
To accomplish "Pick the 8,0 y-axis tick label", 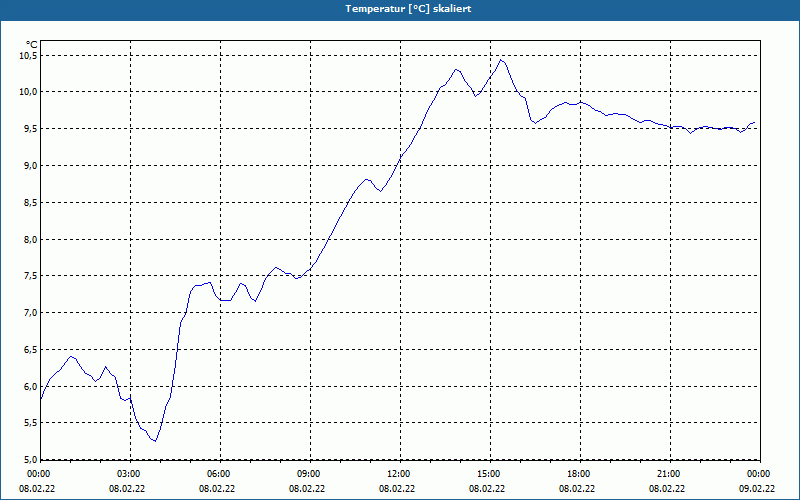I will click(x=31, y=239).
